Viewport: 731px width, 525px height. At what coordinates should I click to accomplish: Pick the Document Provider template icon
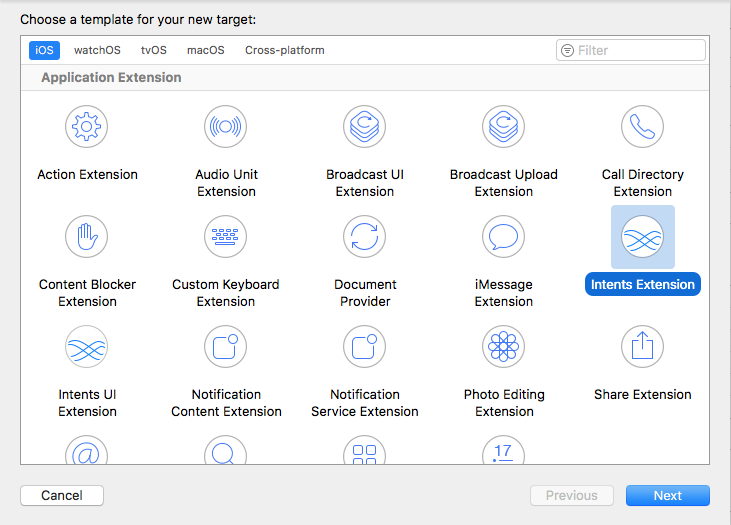pyautogui.click(x=365, y=237)
